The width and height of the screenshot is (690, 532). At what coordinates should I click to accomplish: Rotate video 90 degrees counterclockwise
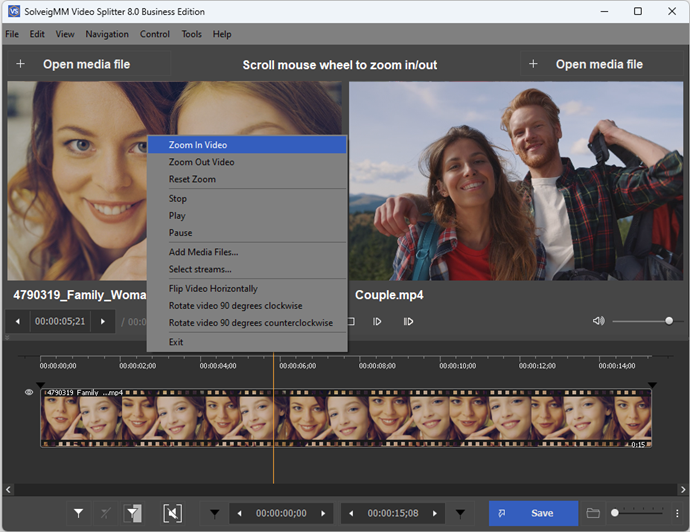click(x=247, y=323)
